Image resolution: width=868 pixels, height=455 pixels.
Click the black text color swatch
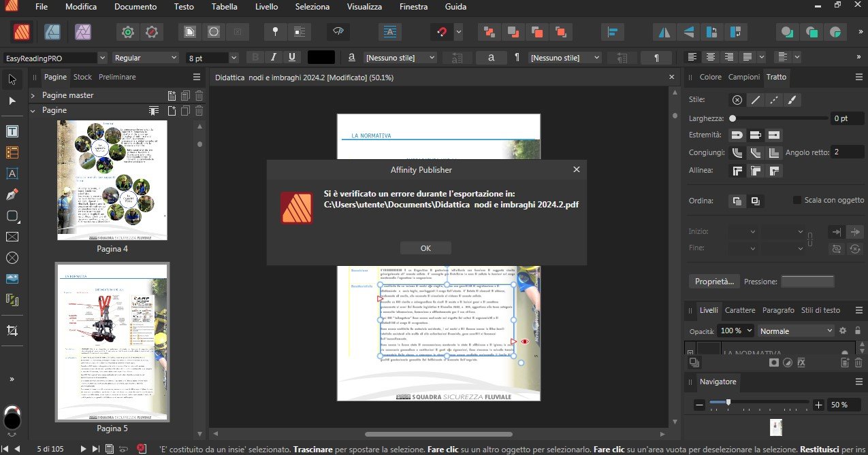click(321, 58)
